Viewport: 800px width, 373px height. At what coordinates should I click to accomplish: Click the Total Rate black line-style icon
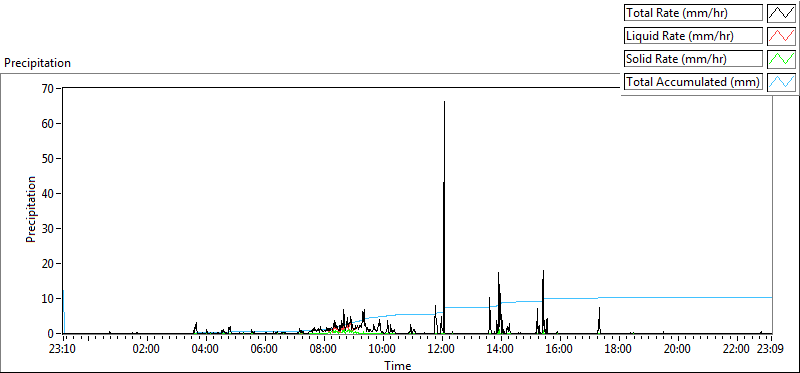point(781,13)
